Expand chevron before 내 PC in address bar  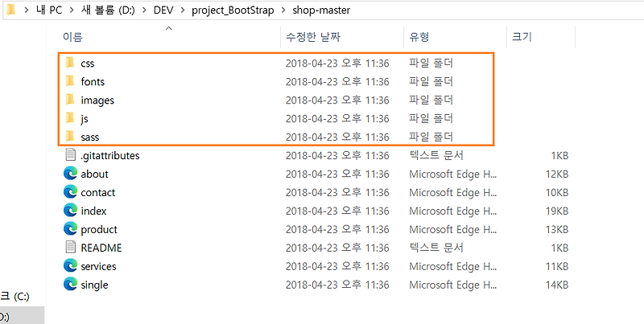27,10
